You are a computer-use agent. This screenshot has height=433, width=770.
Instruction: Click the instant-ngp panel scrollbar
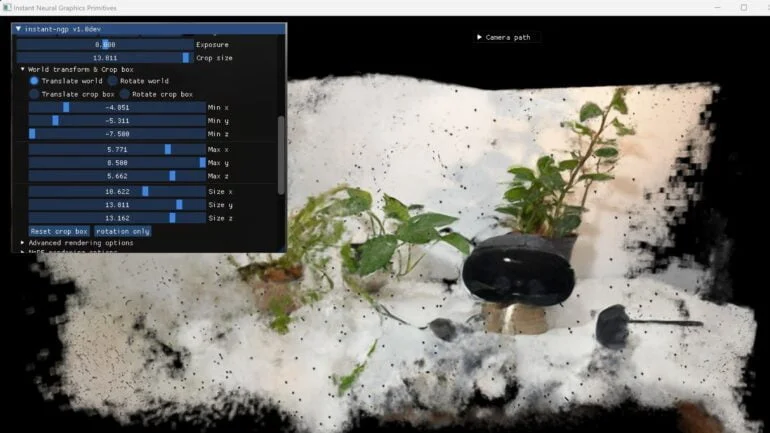(281, 155)
